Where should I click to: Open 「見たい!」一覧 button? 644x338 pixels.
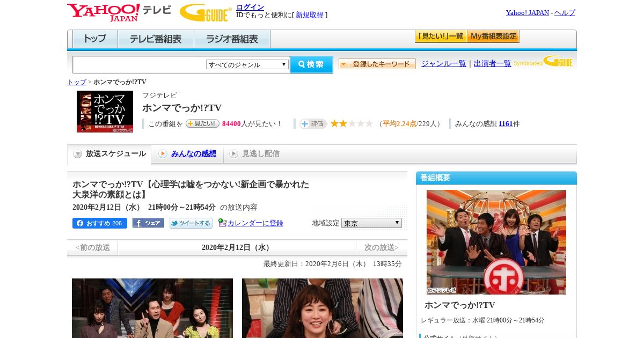click(x=441, y=36)
